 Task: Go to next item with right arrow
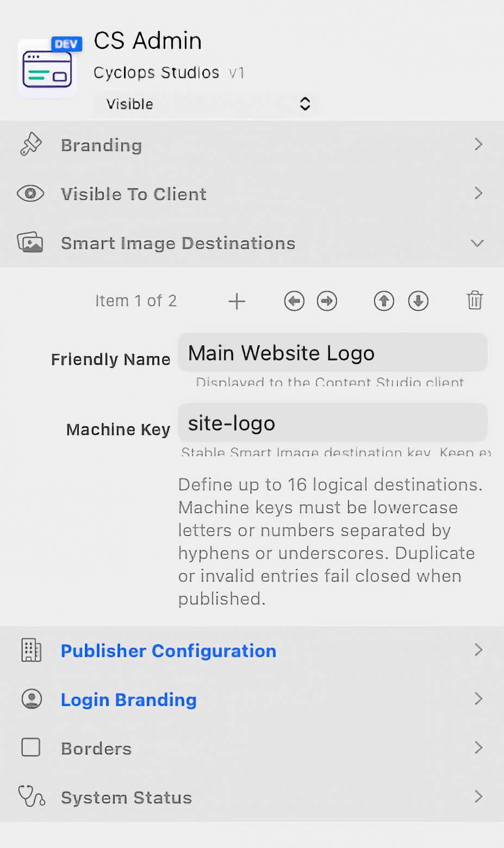coord(327,301)
